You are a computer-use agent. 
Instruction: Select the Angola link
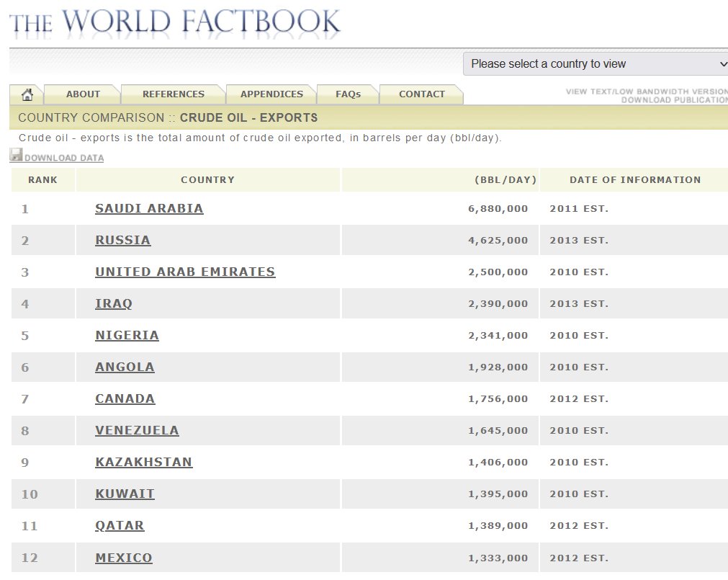pos(125,367)
